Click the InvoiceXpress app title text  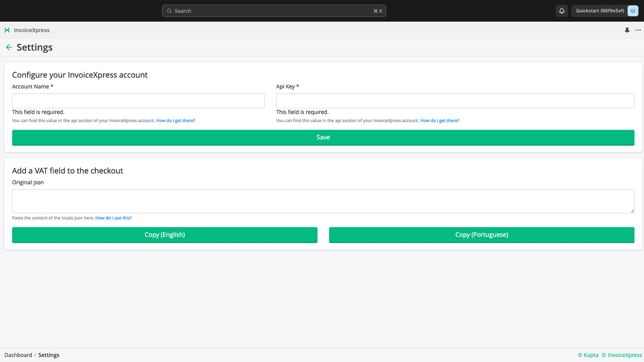click(x=32, y=30)
